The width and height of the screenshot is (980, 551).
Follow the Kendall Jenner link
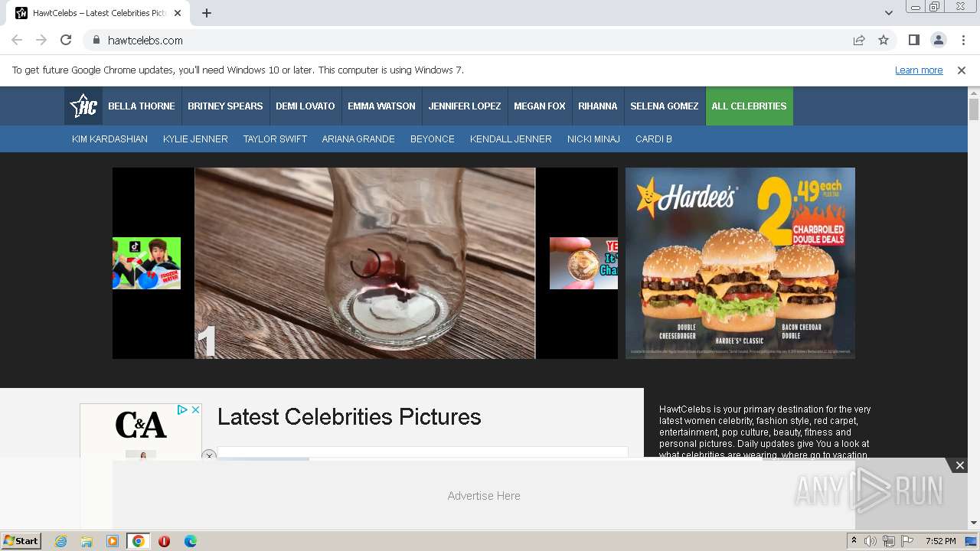(x=511, y=139)
